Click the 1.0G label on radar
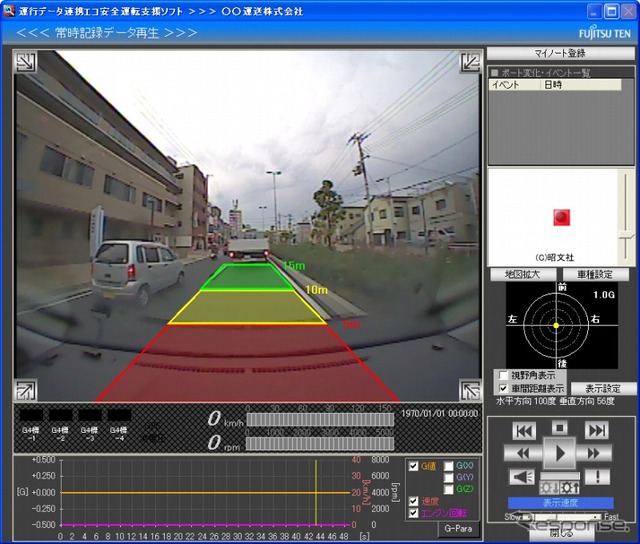This screenshot has width=640, height=544. click(604, 295)
